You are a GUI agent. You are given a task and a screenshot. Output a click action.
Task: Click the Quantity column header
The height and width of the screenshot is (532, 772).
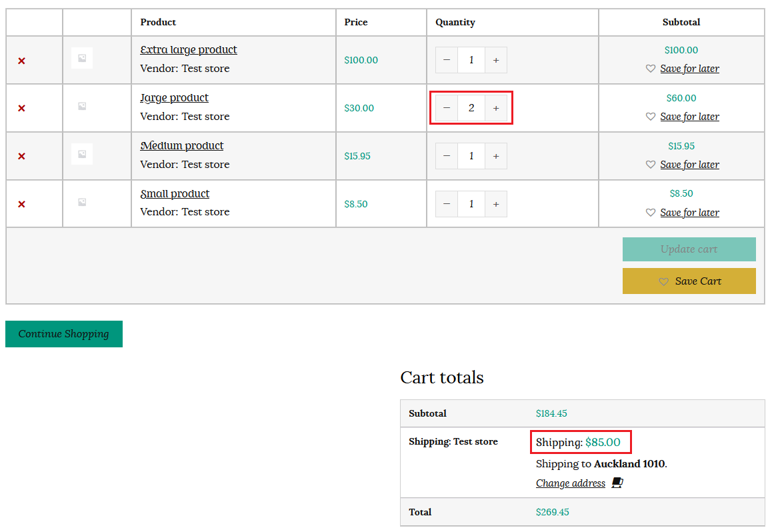455,22
